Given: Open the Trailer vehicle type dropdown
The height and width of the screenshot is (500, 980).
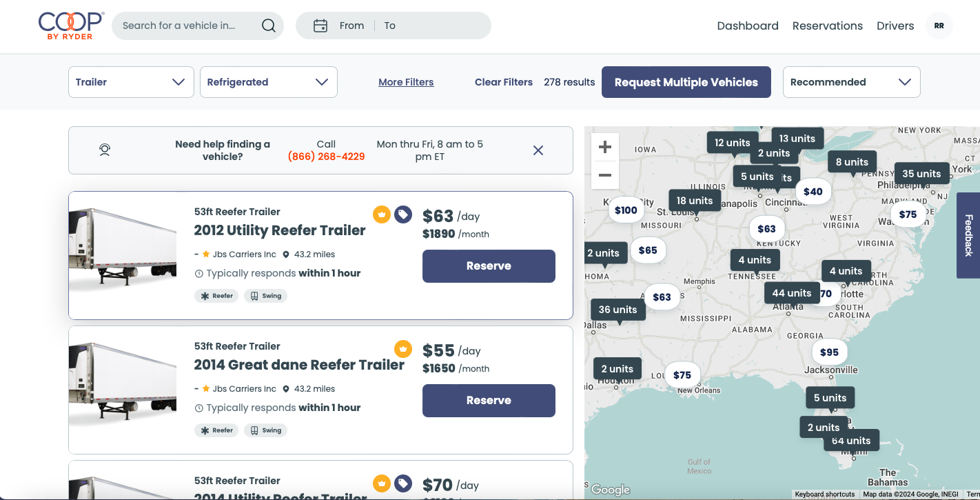Looking at the screenshot, I should (131, 82).
